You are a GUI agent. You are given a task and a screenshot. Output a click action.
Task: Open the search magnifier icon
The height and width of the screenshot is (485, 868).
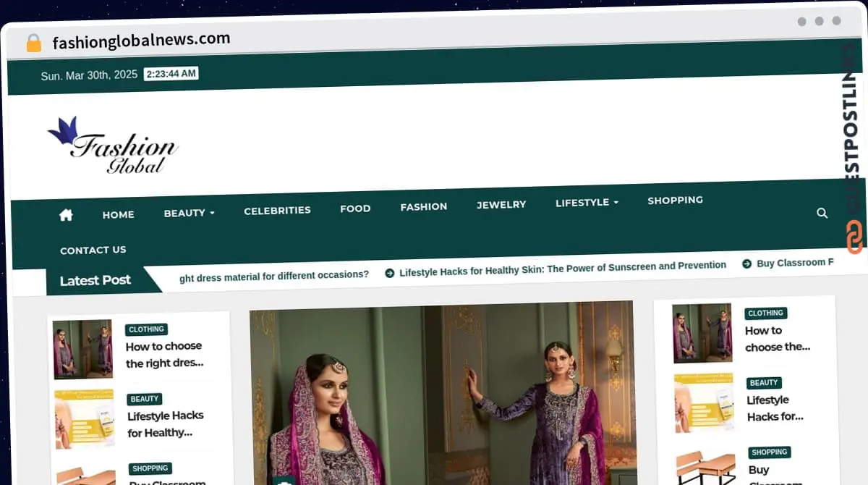(822, 213)
